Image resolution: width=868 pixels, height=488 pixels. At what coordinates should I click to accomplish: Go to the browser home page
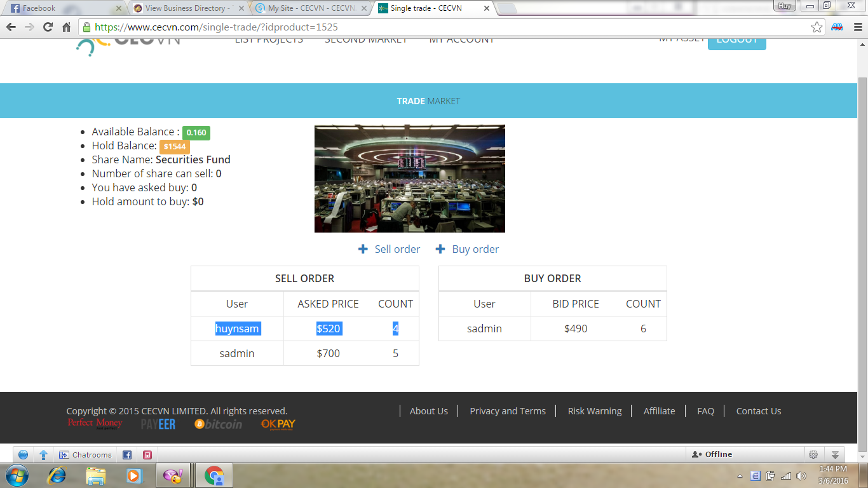click(66, 27)
